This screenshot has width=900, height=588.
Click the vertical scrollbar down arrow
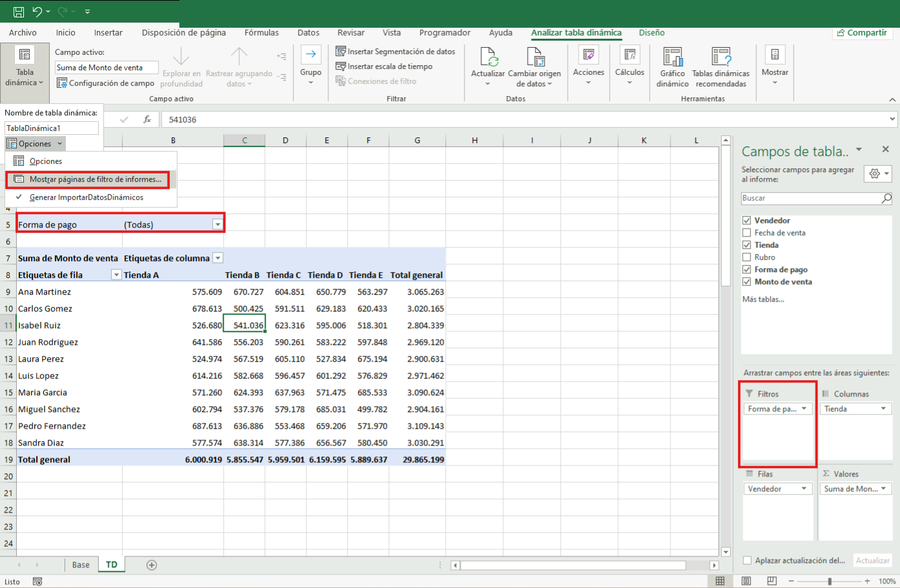[x=726, y=552]
